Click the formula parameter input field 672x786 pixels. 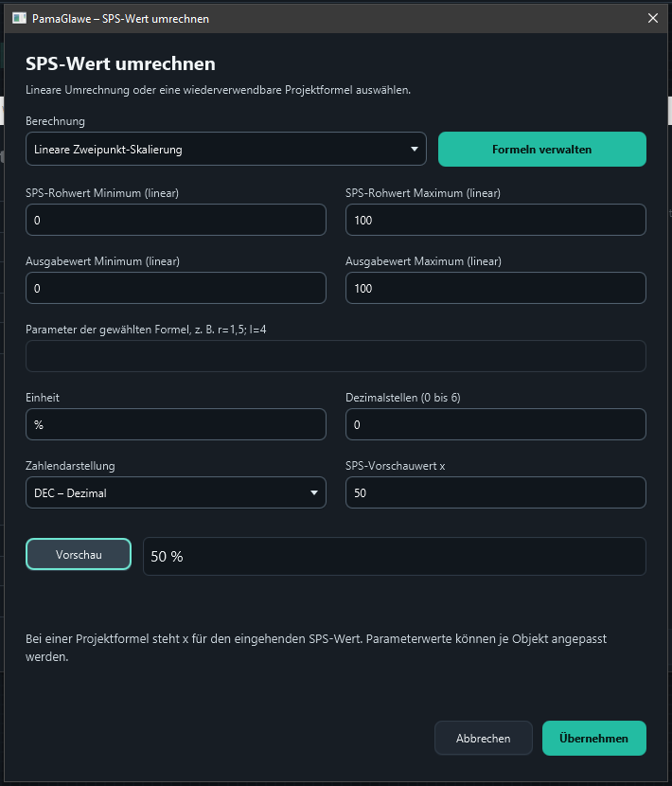point(336,356)
